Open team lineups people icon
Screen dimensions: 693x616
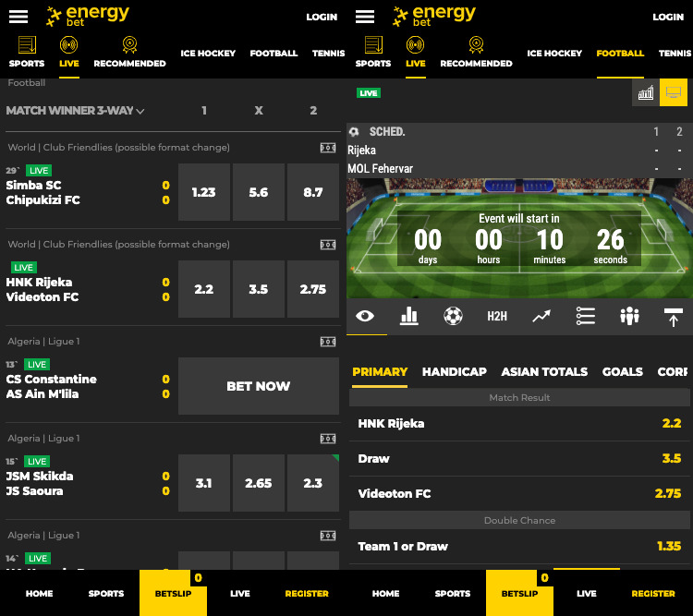629,316
